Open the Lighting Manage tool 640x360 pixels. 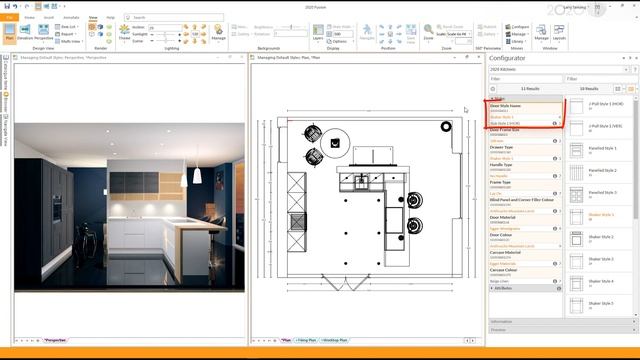coord(218,33)
